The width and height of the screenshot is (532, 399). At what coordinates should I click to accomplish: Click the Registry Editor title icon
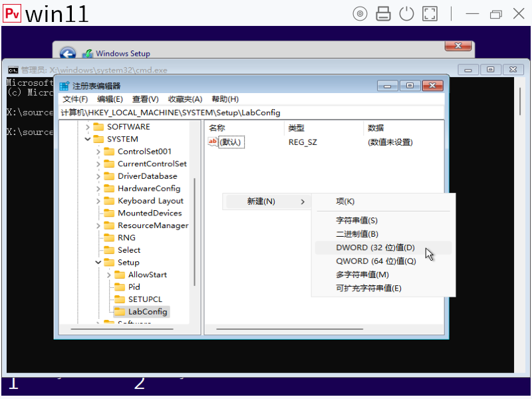[x=64, y=86]
